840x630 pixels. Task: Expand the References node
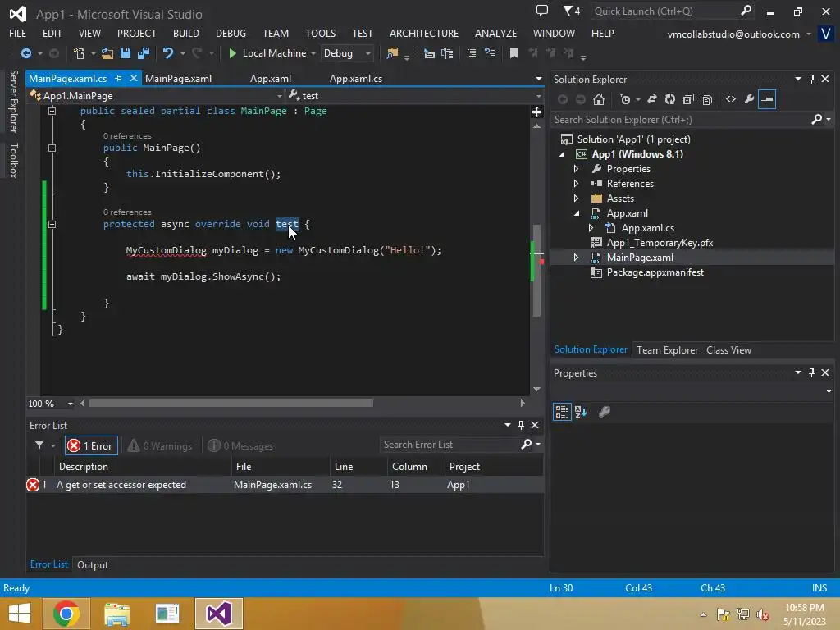click(x=577, y=184)
